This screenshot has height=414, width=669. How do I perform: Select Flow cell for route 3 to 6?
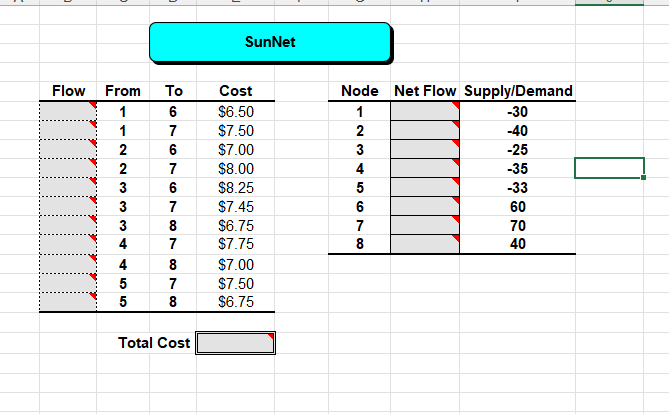(x=68, y=187)
